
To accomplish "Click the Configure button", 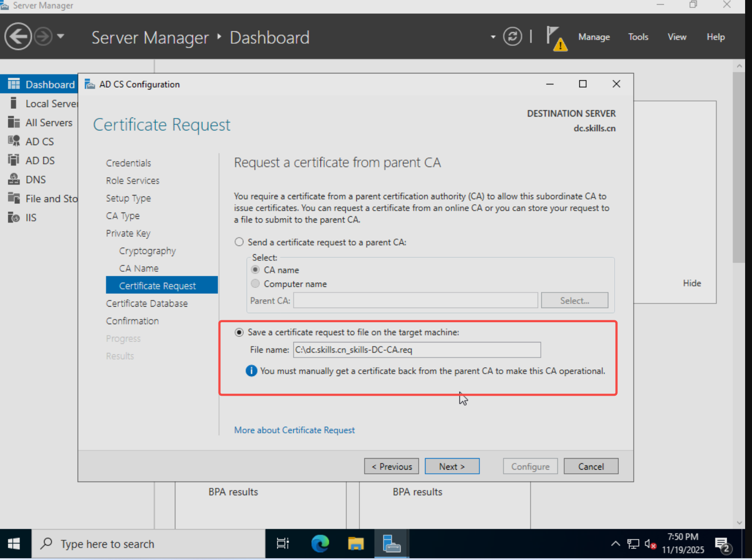I will (530, 466).
